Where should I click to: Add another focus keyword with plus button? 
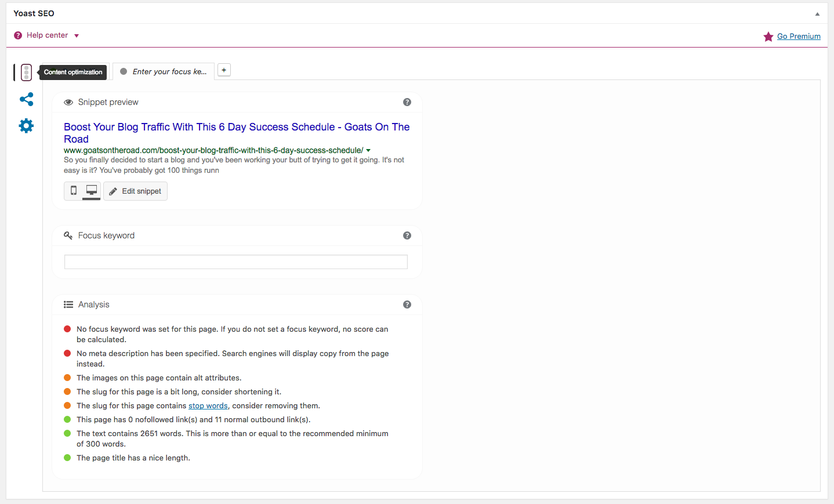pos(224,70)
